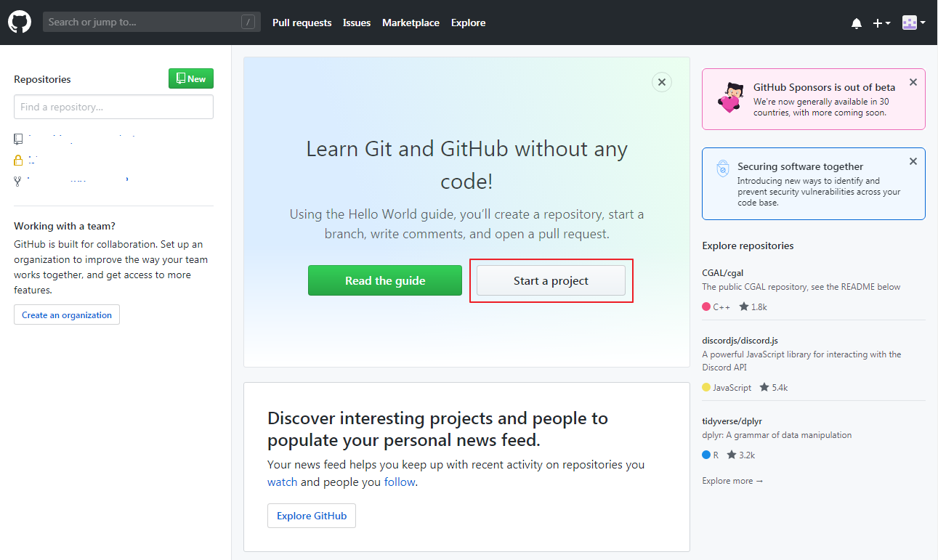Follow the Explore more link
This screenshot has height=560, width=938.
coord(732,481)
